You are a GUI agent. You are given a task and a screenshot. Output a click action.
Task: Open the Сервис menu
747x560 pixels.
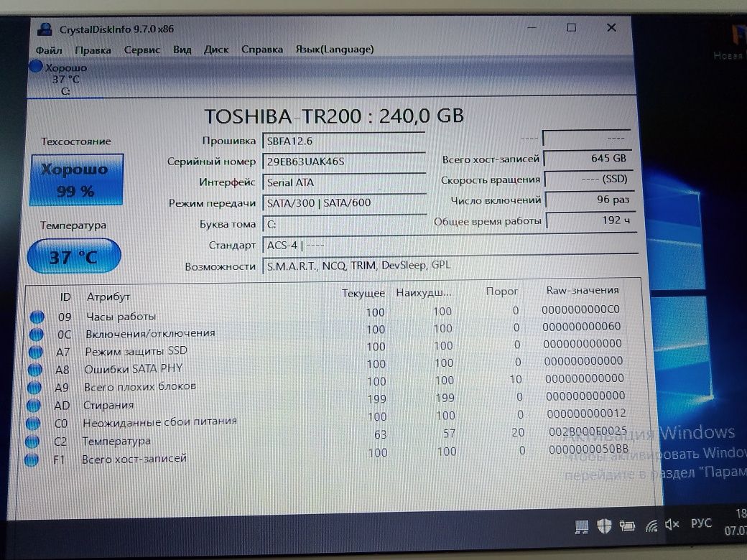pyautogui.click(x=142, y=50)
